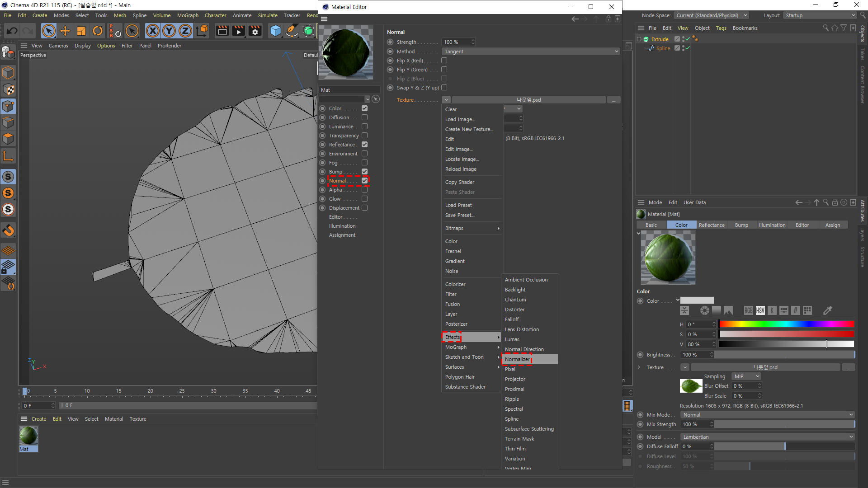
Task: Click Load Image in texture menu
Action: [460, 119]
